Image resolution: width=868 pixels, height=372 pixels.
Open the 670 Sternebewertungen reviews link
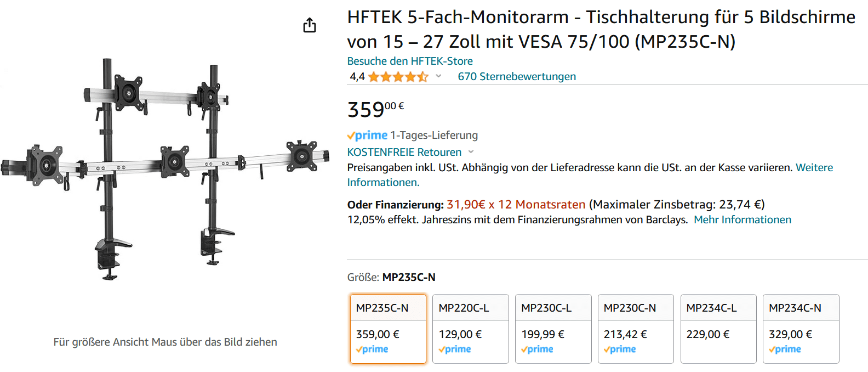click(517, 76)
